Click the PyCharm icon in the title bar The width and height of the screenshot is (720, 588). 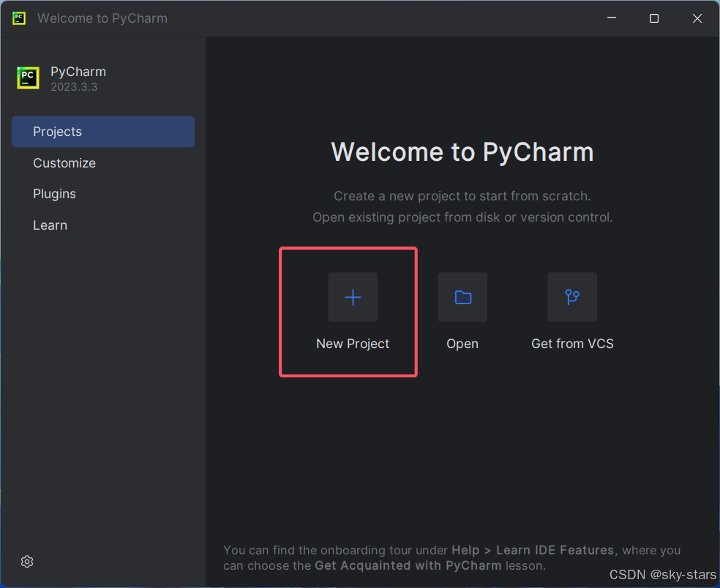pyautogui.click(x=19, y=18)
